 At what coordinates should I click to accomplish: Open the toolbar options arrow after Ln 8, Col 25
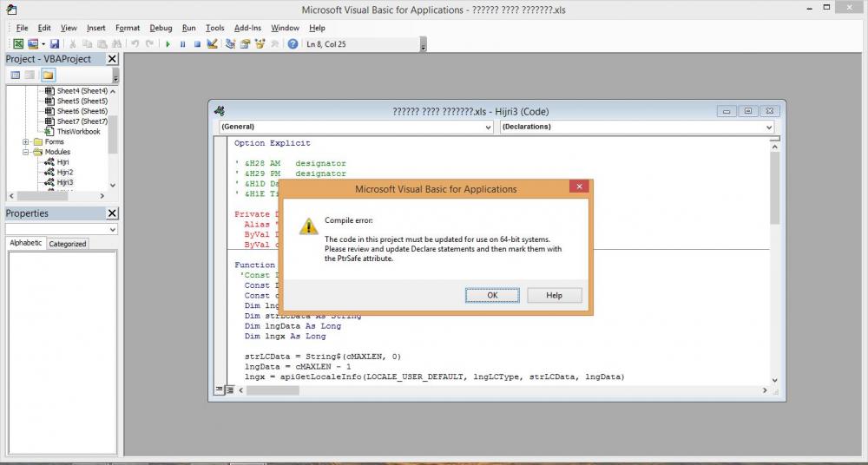(x=423, y=45)
